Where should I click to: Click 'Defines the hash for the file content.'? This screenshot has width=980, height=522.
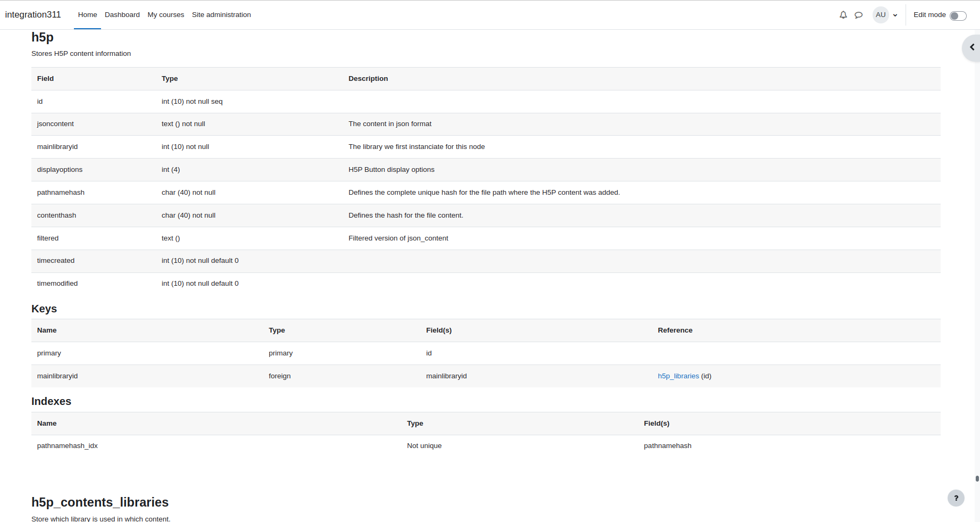click(406, 216)
